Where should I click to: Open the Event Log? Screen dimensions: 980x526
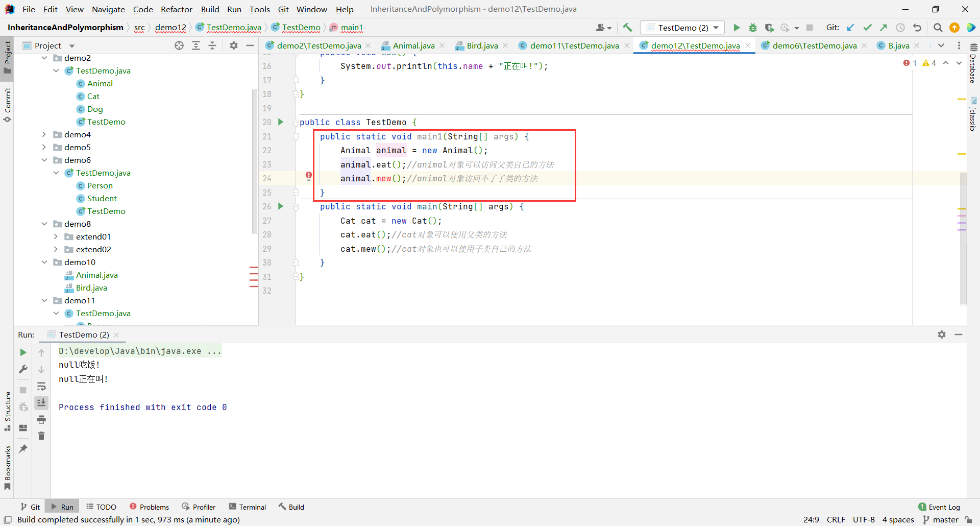(x=939, y=507)
